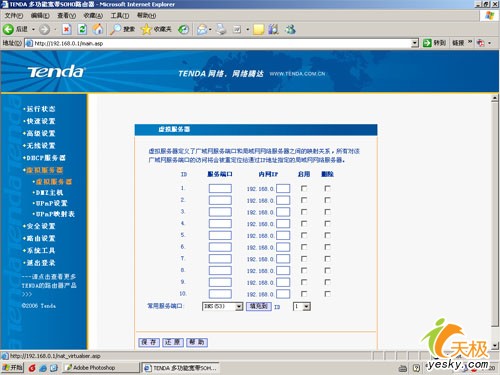500x375 pixels.
Task: Open the File (文件) menu
Action: (x=13, y=16)
